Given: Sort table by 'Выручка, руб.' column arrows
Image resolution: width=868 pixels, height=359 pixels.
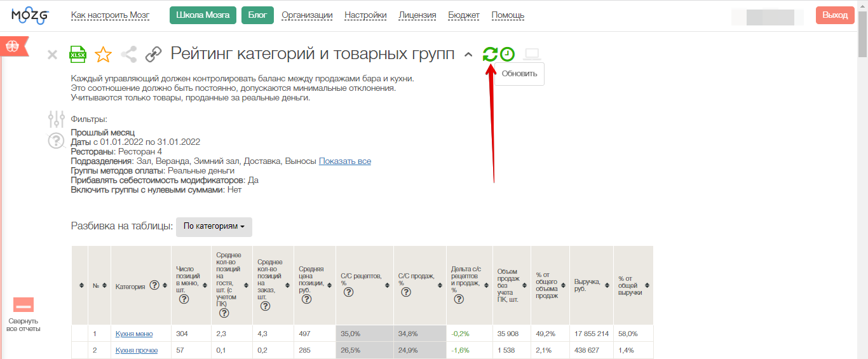Looking at the screenshot, I should [x=607, y=285].
